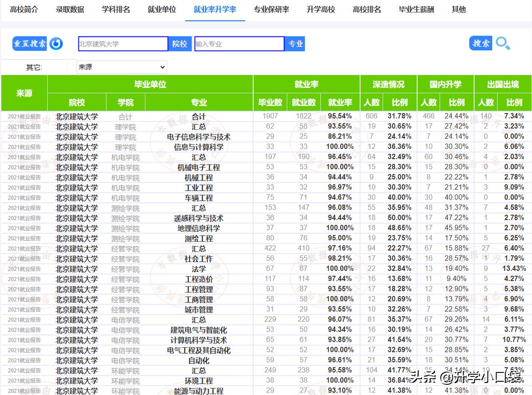Click the 输入专业 input field

point(239,43)
